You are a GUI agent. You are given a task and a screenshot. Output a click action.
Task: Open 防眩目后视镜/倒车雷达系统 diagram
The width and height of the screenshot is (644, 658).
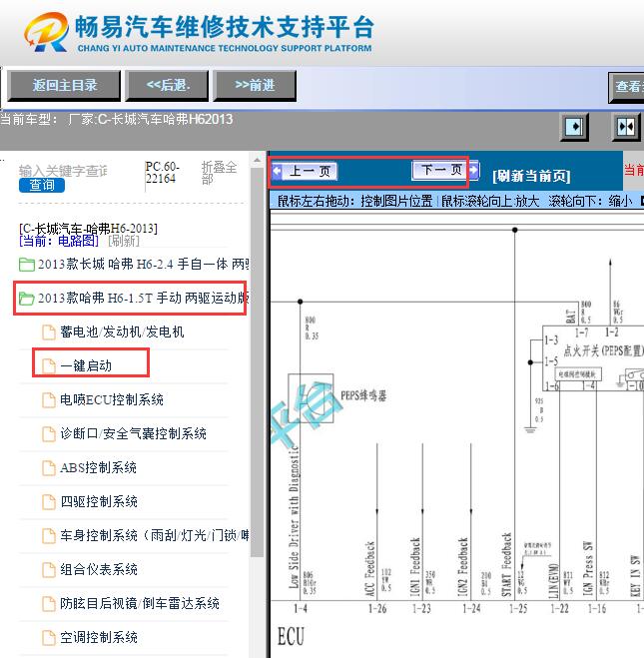pos(140,603)
